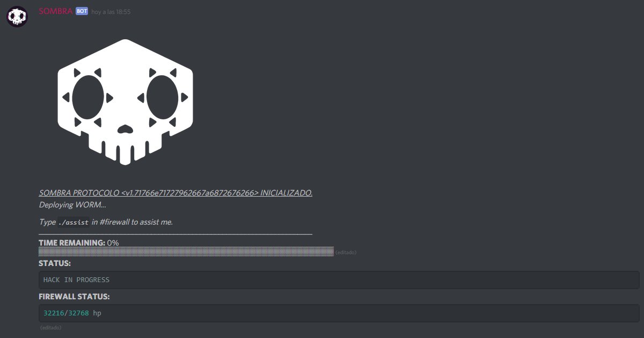Image resolution: width=644 pixels, height=338 pixels.
Task: Click the #firewall channel mention
Action: (114, 222)
